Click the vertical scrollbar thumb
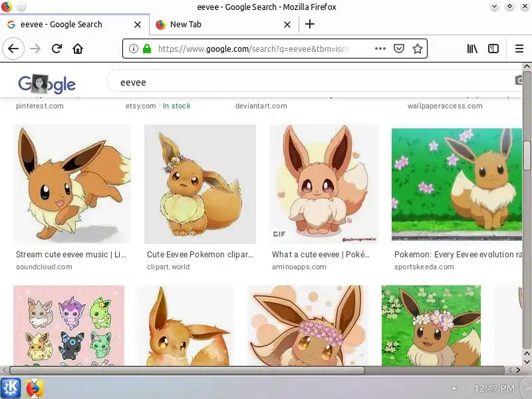 tap(527, 156)
